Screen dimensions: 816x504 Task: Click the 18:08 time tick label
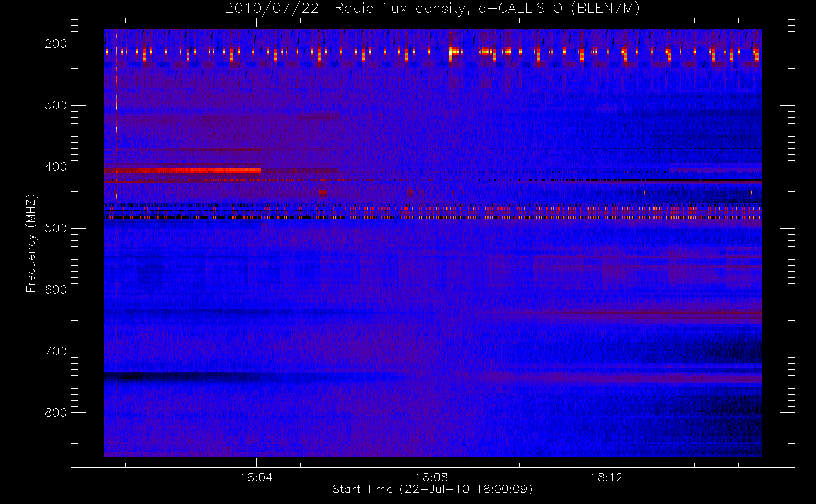432,477
